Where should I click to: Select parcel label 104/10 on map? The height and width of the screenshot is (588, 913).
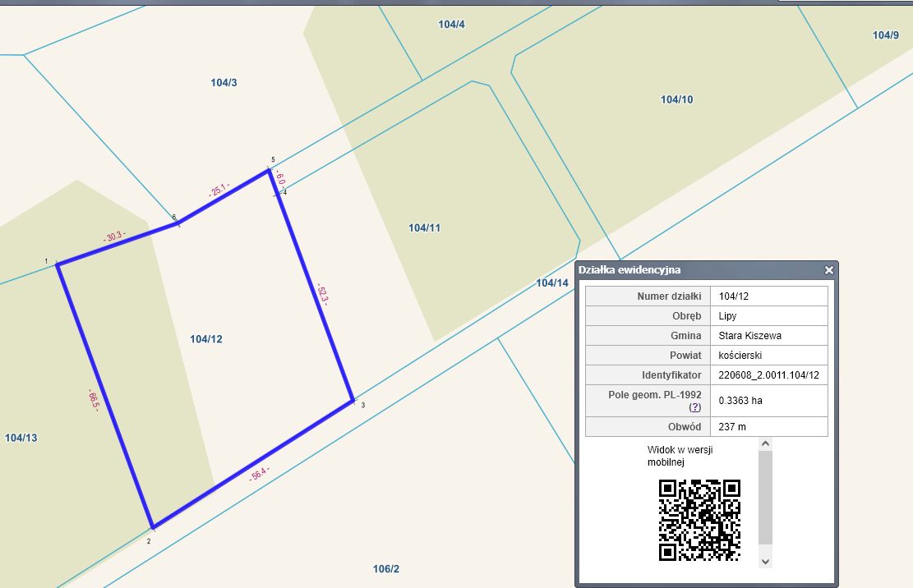pos(676,99)
